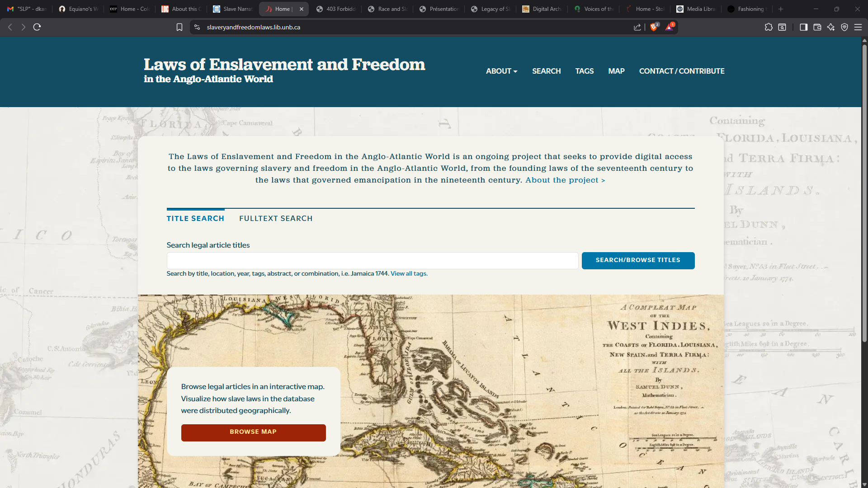Image resolution: width=868 pixels, height=488 pixels.
Task: Click the forward navigation arrow
Action: (x=23, y=27)
